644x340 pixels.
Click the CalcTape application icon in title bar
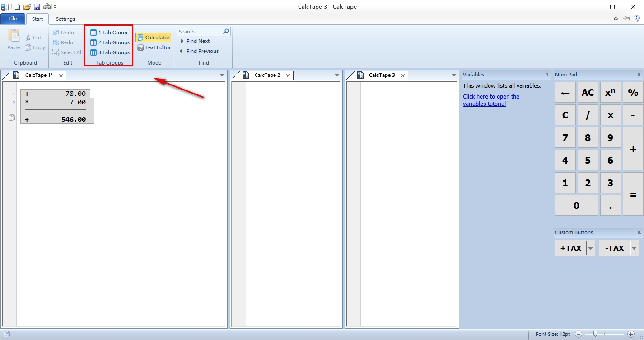point(5,7)
